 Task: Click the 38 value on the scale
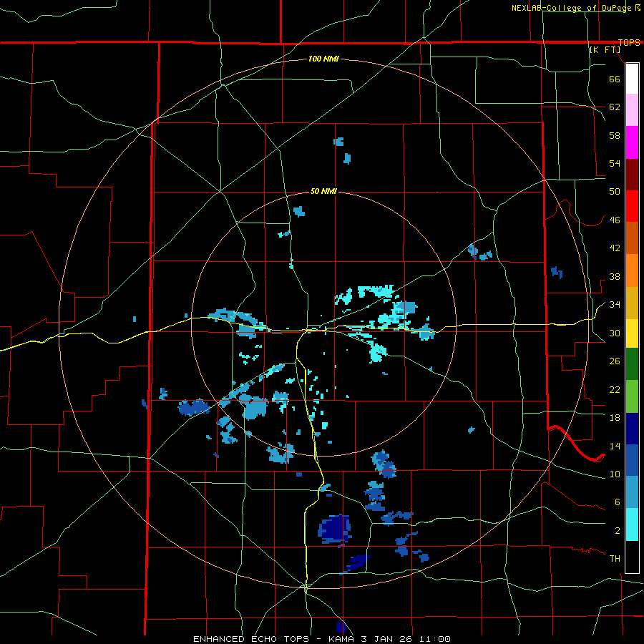click(615, 276)
